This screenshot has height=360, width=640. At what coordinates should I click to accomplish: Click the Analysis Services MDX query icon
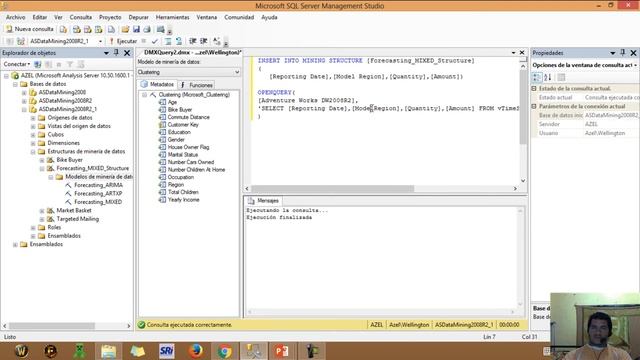pyautogui.click(x=77, y=29)
